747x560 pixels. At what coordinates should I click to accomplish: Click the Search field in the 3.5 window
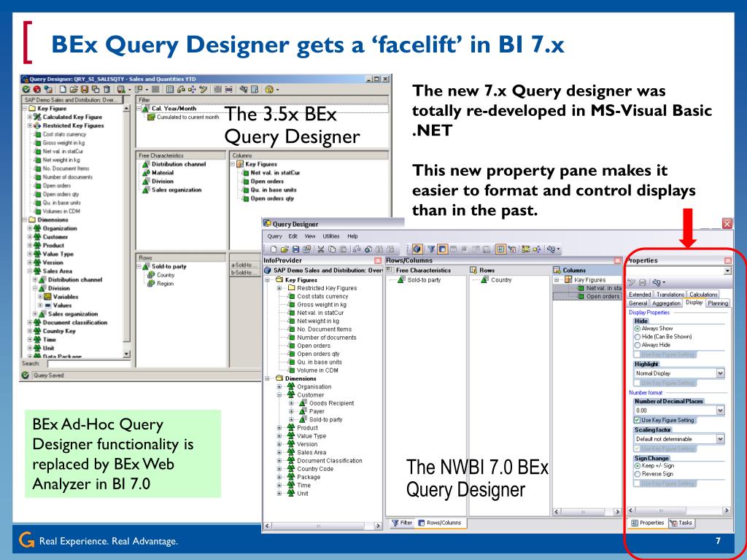88,364
